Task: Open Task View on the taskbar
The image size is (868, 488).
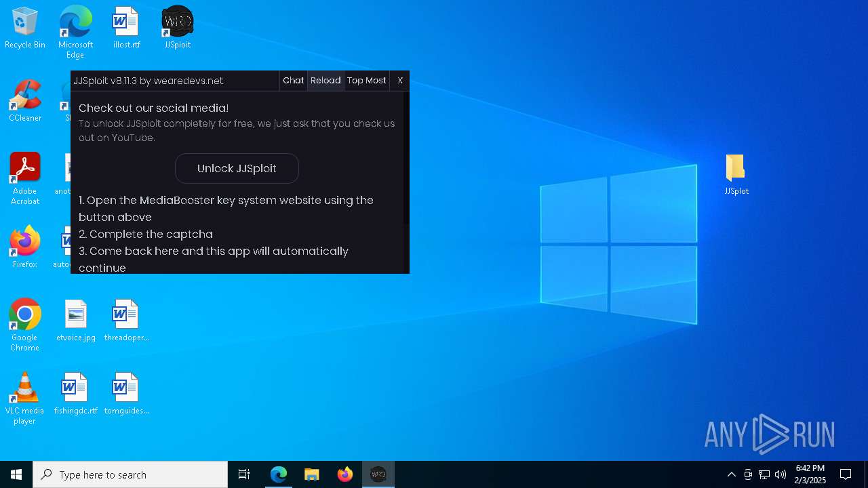Action: 244,474
